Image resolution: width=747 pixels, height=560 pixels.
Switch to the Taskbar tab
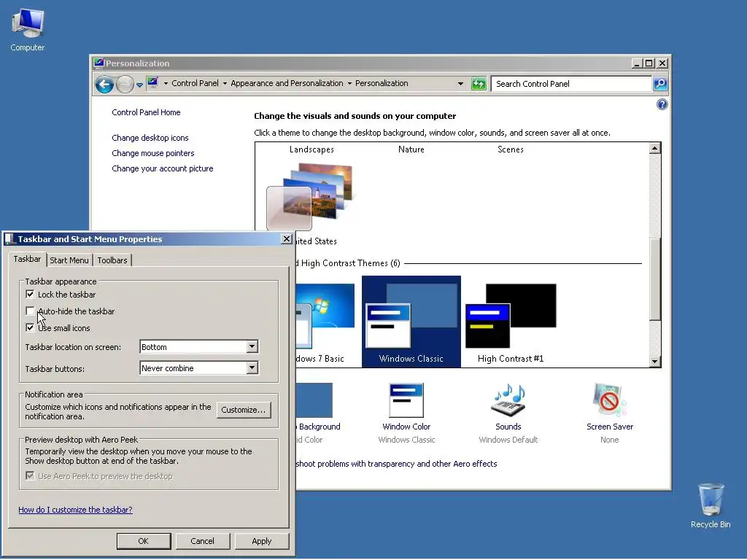[27, 259]
